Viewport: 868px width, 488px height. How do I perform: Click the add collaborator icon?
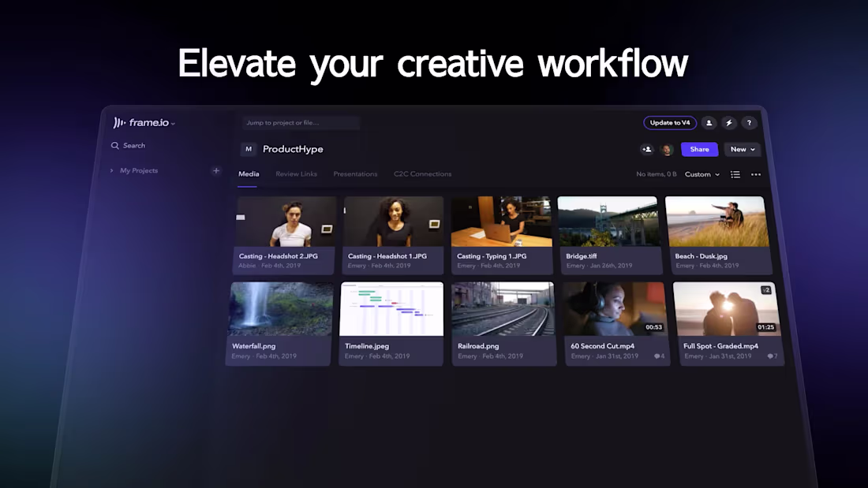(x=647, y=149)
